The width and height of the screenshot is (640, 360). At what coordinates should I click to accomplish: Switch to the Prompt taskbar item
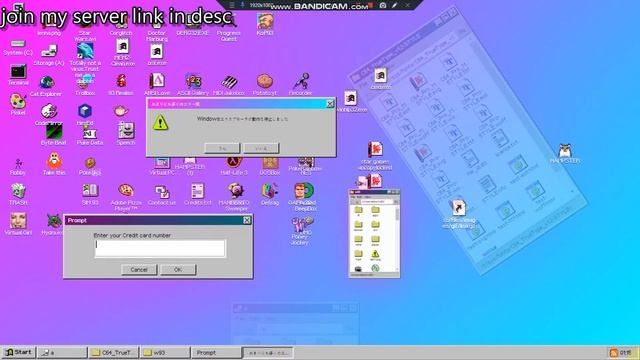pyautogui.click(x=216, y=353)
